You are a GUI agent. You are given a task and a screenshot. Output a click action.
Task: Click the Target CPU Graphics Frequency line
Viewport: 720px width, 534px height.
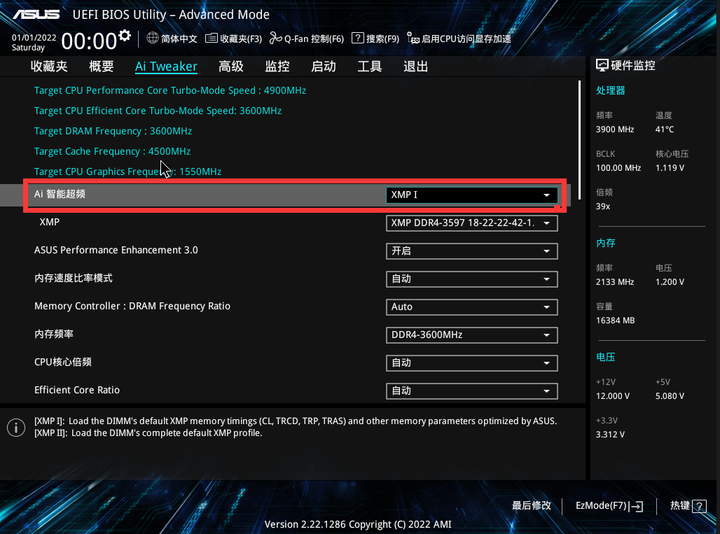(128, 171)
